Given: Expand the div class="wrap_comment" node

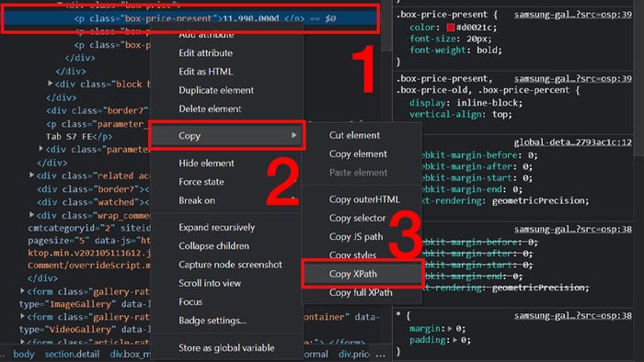Looking at the screenshot, I should (31, 214).
